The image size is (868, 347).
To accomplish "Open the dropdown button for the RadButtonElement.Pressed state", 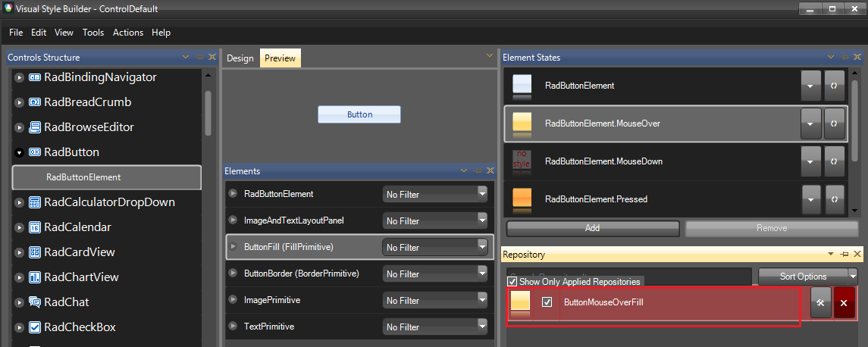I will tap(811, 199).
